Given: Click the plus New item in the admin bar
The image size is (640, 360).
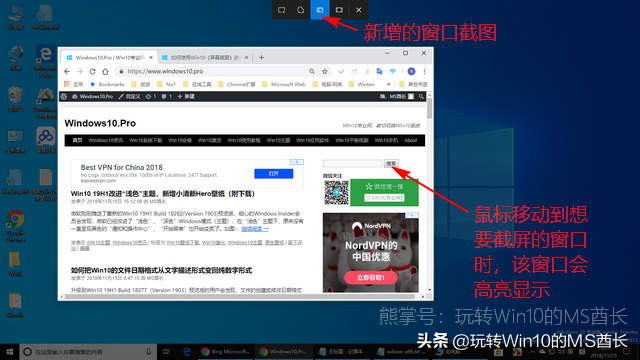Looking at the screenshot, I should (186, 97).
